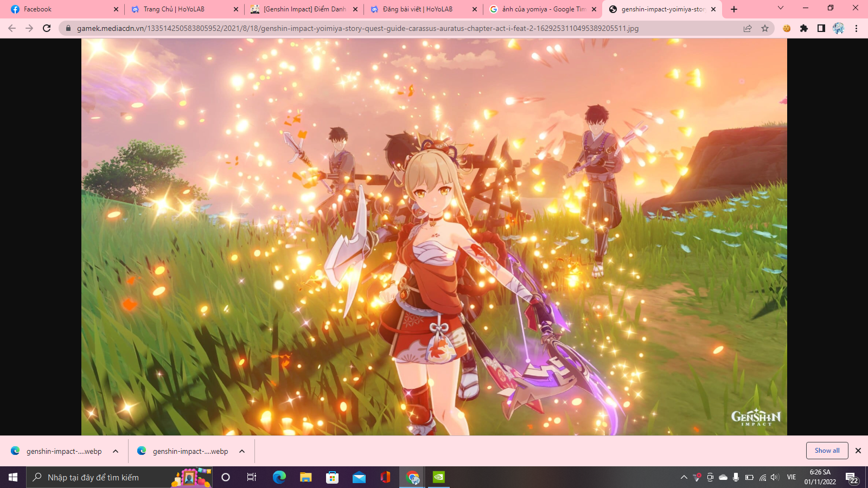Show hidden system tray icons
The width and height of the screenshot is (868, 488).
(684, 477)
